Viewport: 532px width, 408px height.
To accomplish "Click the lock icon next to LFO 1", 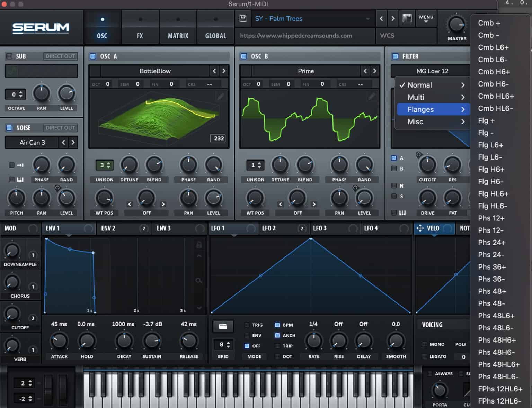I will [199, 244].
